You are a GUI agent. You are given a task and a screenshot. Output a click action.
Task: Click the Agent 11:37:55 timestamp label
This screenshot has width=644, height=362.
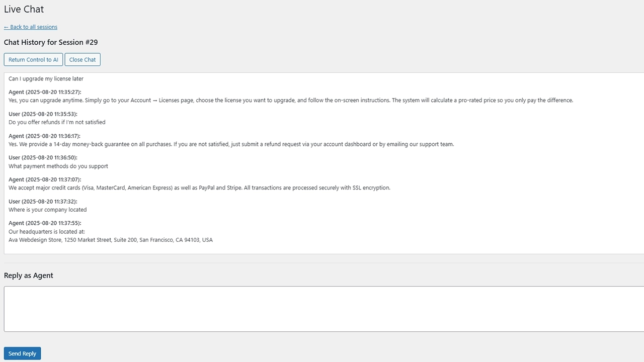tap(45, 223)
